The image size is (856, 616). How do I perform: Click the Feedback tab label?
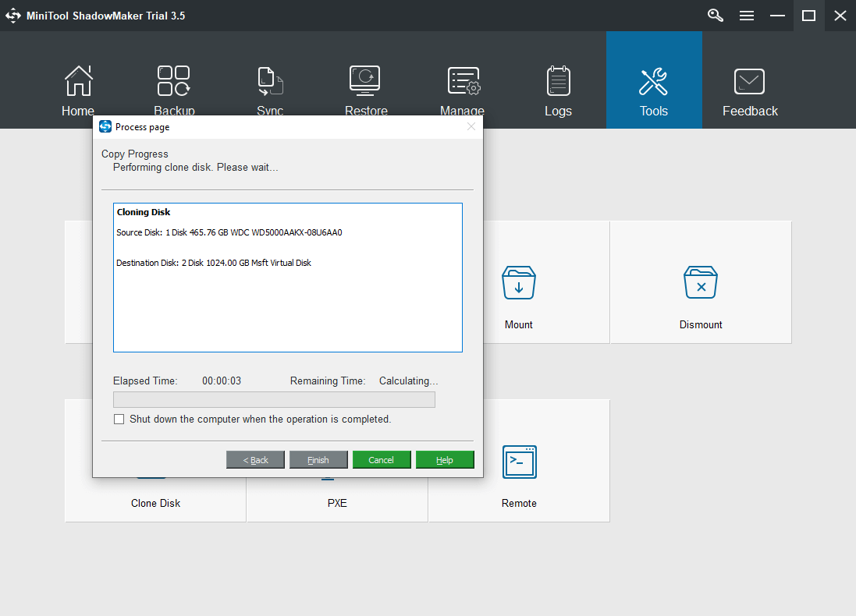[x=750, y=111]
